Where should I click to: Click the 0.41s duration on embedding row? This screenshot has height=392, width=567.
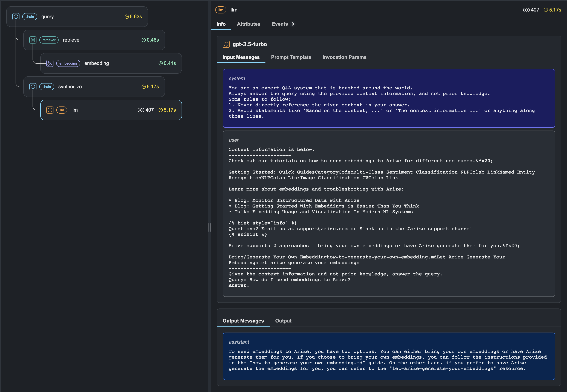(170, 63)
